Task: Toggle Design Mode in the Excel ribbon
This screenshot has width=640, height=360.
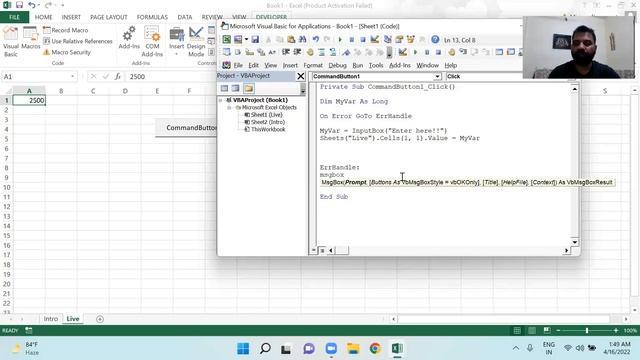Action: pyautogui.click(x=196, y=42)
